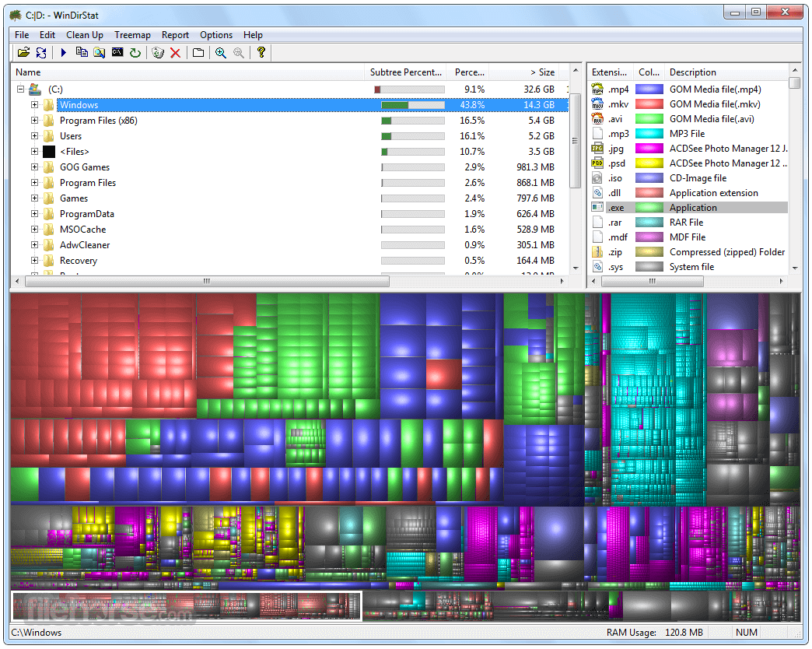This screenshot has width=812, height=649.
Task: Expand the Program Files (x86) node
Action: (34, 120)
